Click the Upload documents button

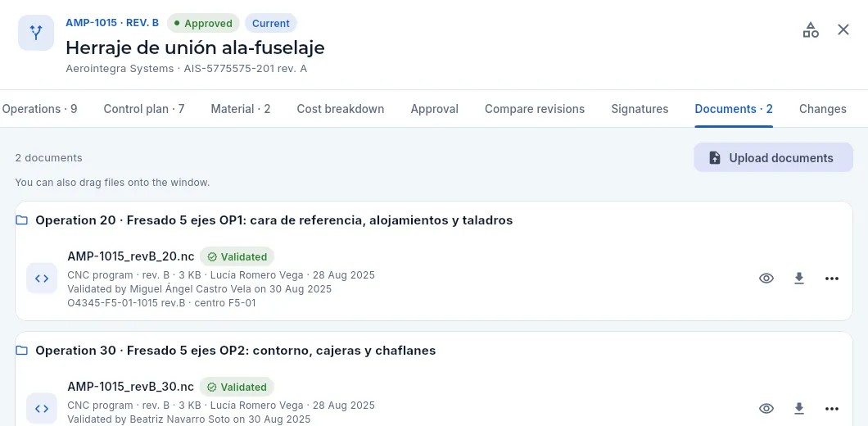click(773, 158)
